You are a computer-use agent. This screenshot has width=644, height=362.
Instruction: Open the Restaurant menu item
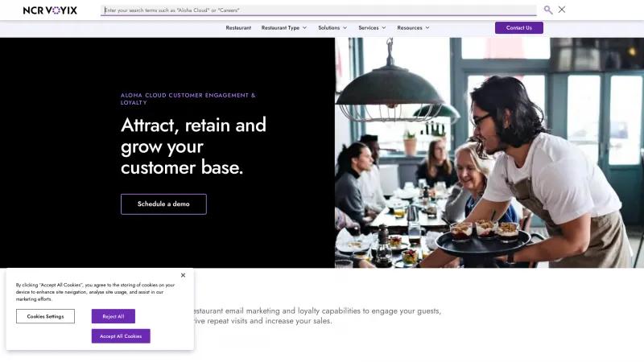click(x=238, y=28)
